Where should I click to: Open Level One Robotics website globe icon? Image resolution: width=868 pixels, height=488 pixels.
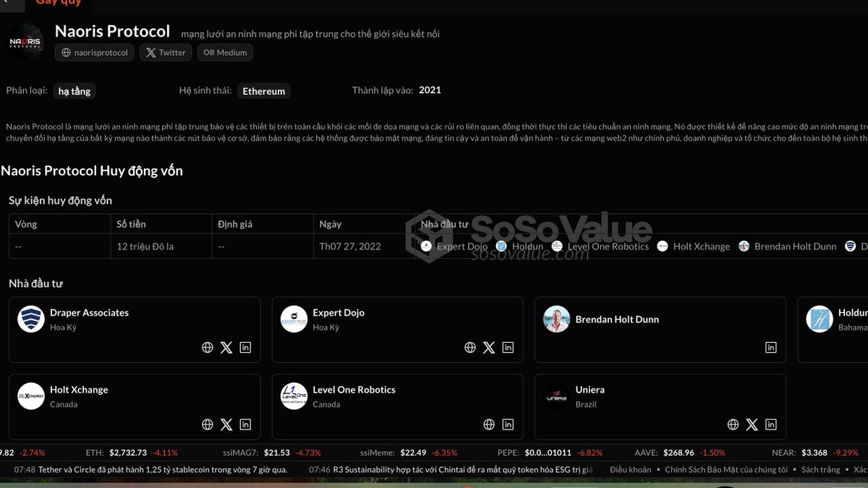pyautogui.click(x=489, y=424)
